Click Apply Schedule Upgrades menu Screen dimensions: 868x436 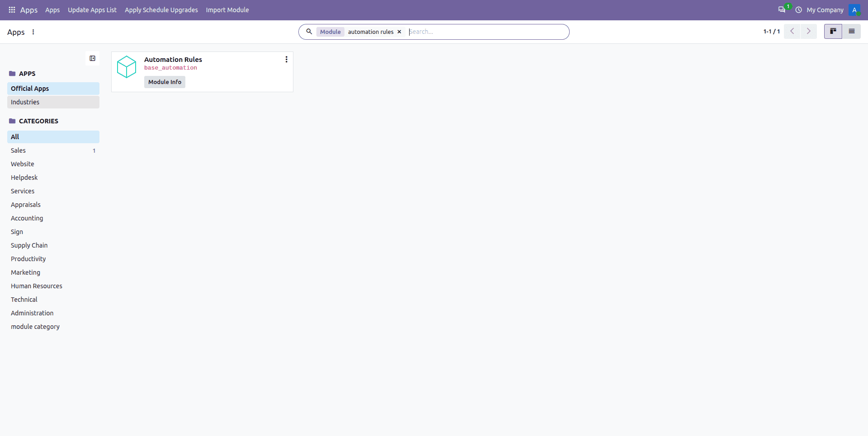pos(161,10)
